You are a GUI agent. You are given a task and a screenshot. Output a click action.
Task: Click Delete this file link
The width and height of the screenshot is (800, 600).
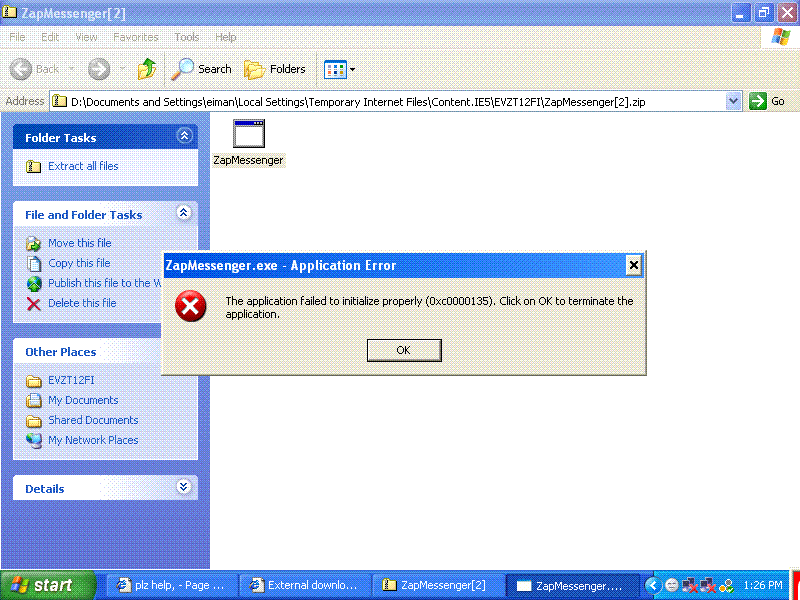(81, 303)
